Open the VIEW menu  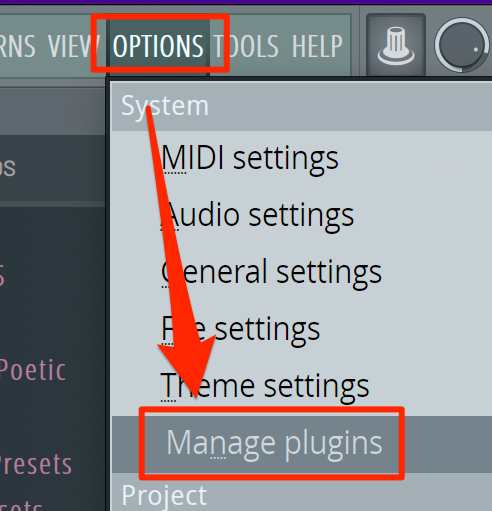tap(74, 46)
